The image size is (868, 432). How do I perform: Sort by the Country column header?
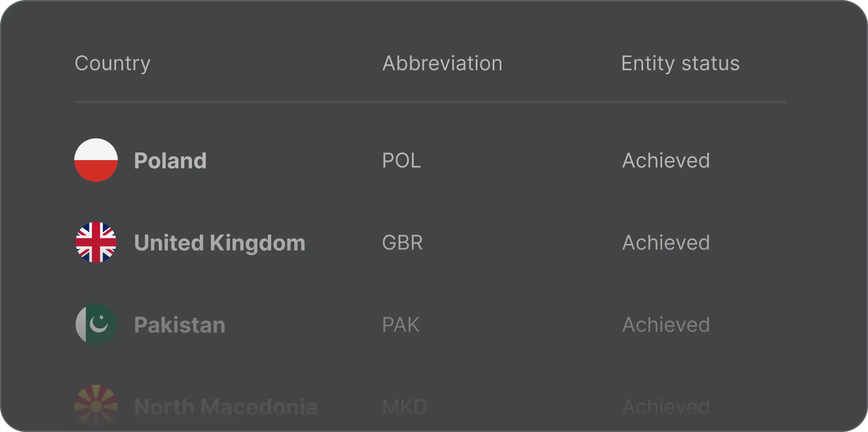click(x=112, y=63)
